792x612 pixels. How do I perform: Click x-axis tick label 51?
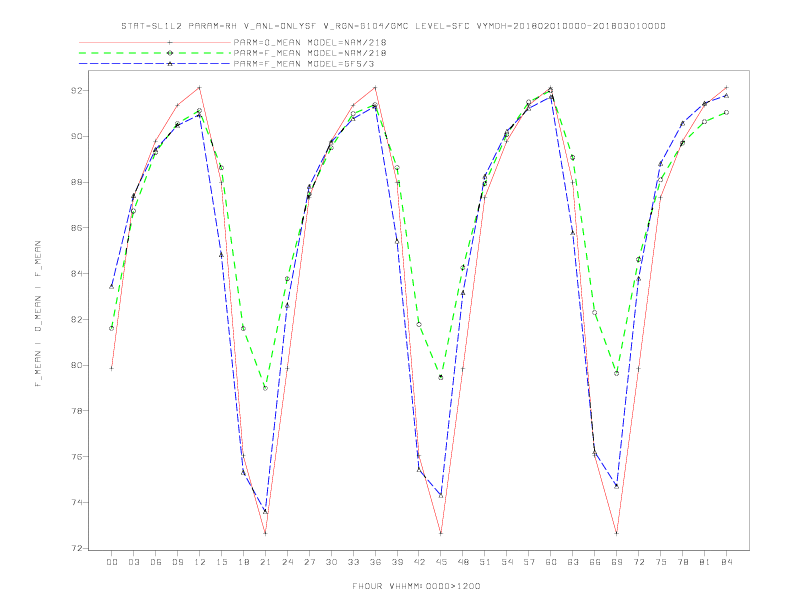tap(485, 562)
